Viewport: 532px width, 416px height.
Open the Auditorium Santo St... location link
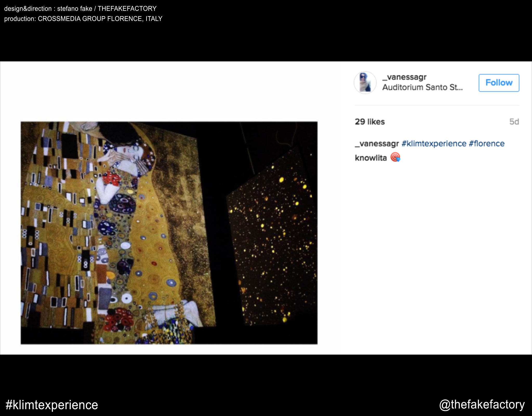pos(422,87)
